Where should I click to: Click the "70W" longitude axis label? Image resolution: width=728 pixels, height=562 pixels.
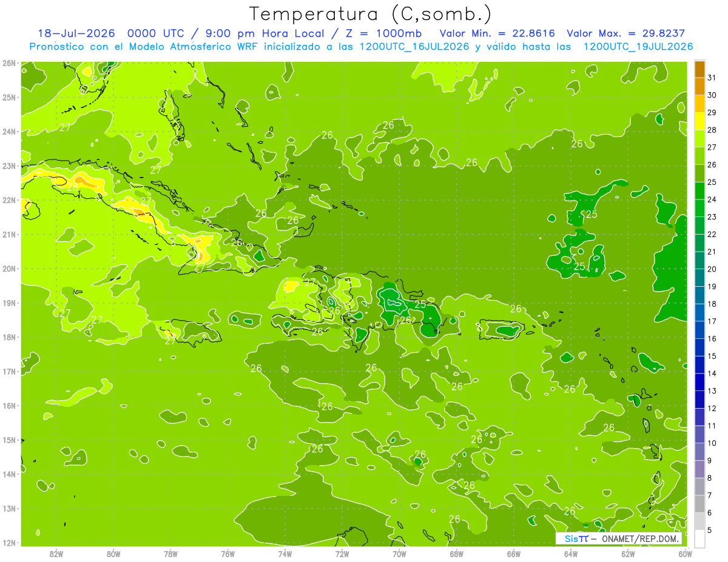tap(399, 554)
